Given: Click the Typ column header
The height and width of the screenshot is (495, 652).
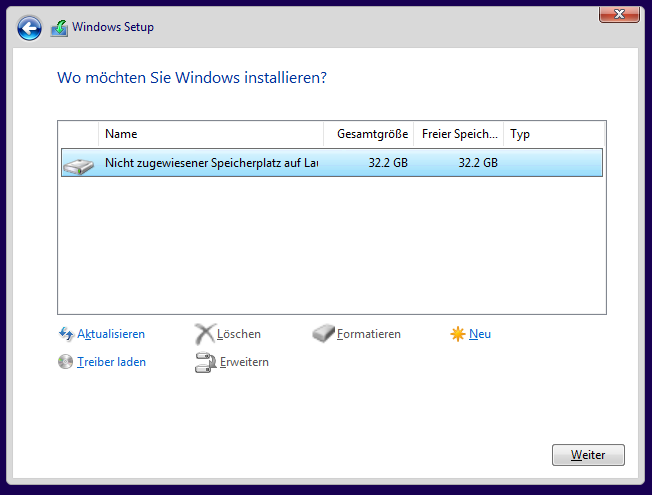Looking at the screenshot, I should click(x=554, y=134).
